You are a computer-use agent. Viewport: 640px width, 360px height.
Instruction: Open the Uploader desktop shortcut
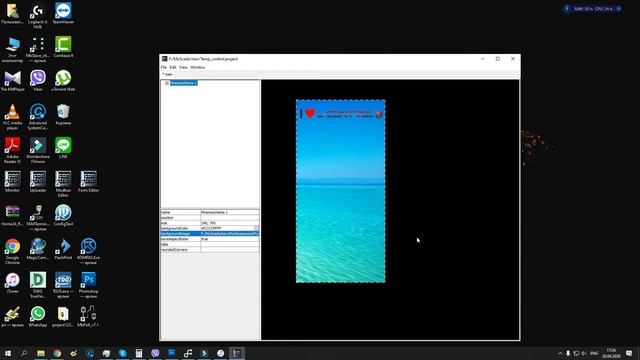tap(38, 182)
